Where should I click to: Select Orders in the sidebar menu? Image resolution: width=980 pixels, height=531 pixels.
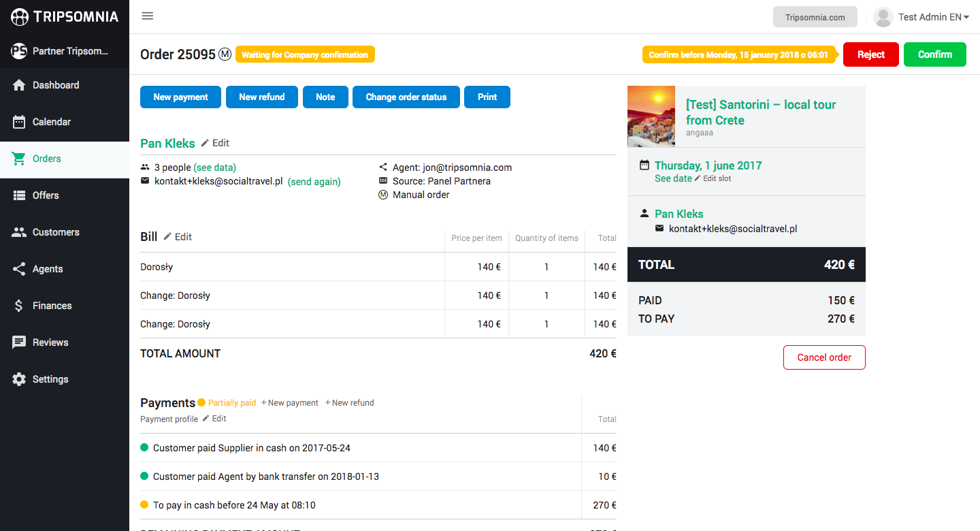click(x=65, y=159)
